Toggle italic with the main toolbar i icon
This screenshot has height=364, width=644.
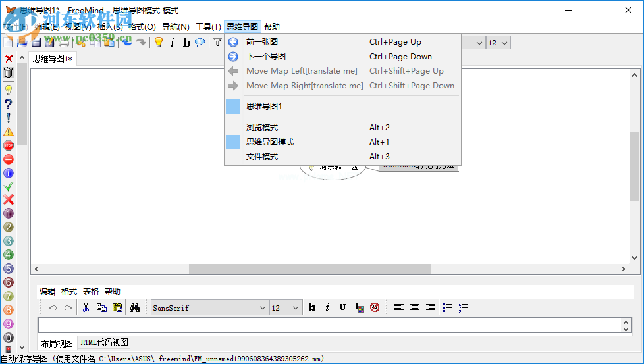[173, 42]
